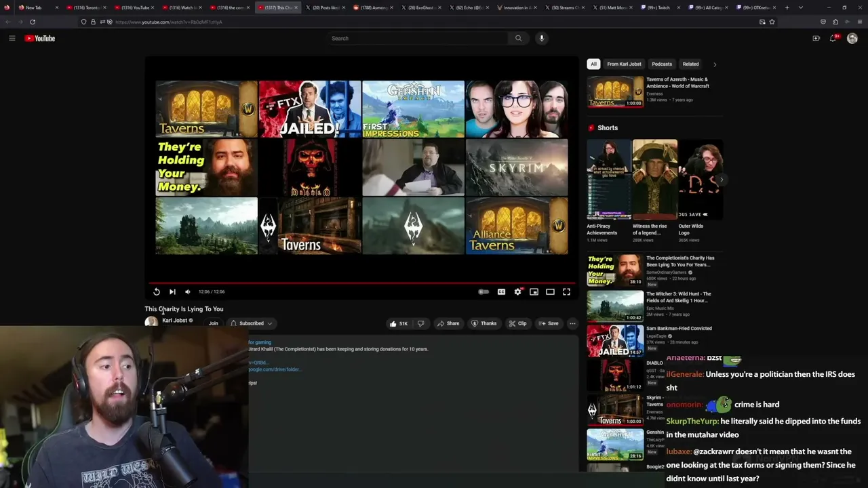Select the All filter chip

pos(593,64)
